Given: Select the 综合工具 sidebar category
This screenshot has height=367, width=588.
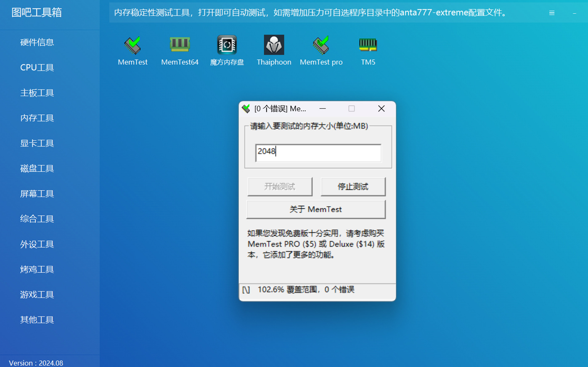Looking at the screenshot, I should (x=37, y=219).
